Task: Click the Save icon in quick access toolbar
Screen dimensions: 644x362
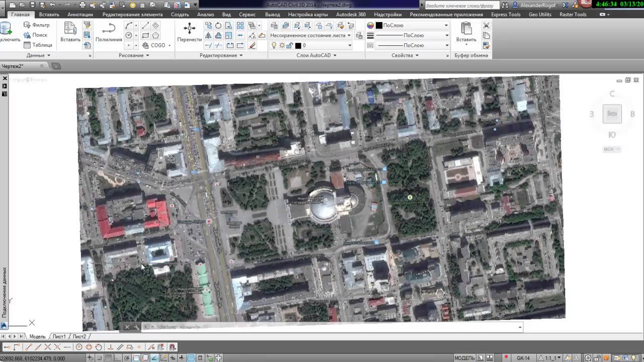Action: pyautogui.click(x=32, y=5)
